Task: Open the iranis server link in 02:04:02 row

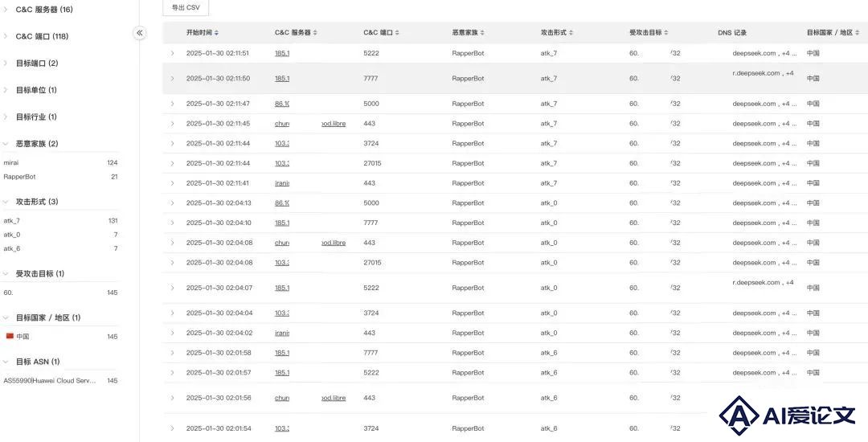Action: click(282, 333)
